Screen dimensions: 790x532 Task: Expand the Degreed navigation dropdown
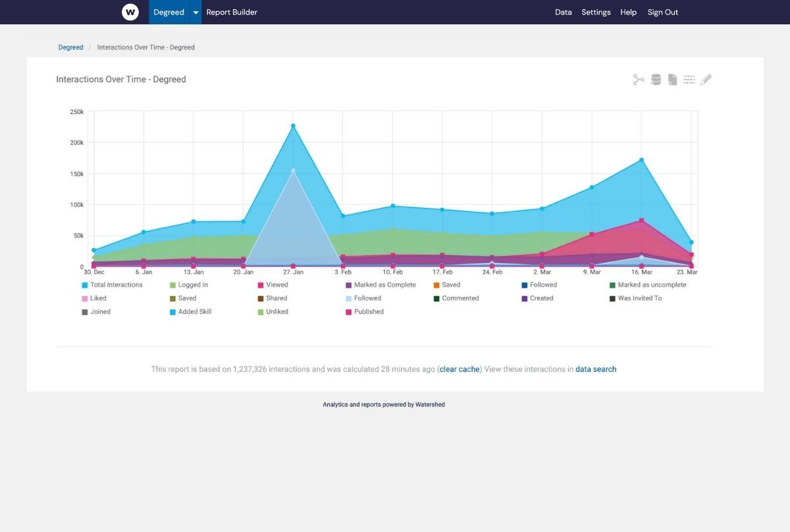pos(196,12)
